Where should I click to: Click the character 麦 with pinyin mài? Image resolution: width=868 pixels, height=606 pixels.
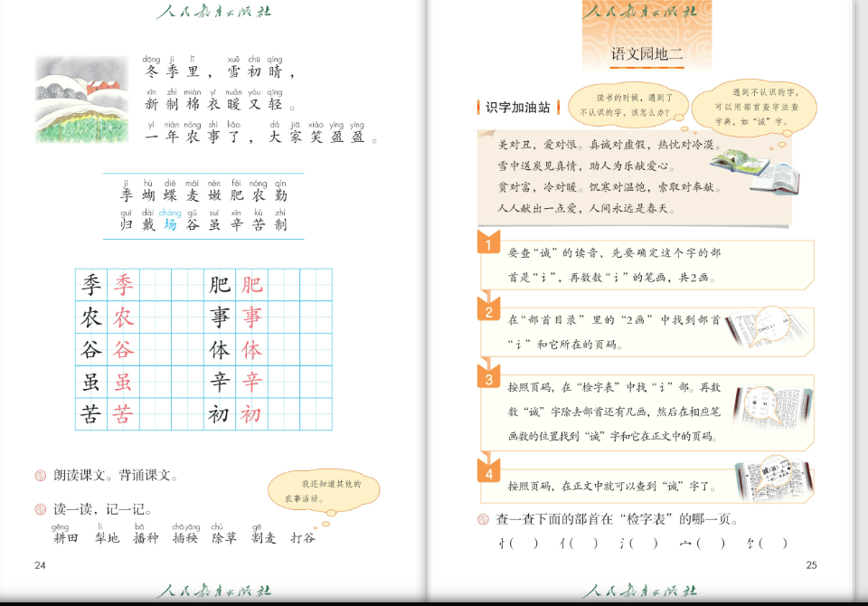click(x=192, y=195)
